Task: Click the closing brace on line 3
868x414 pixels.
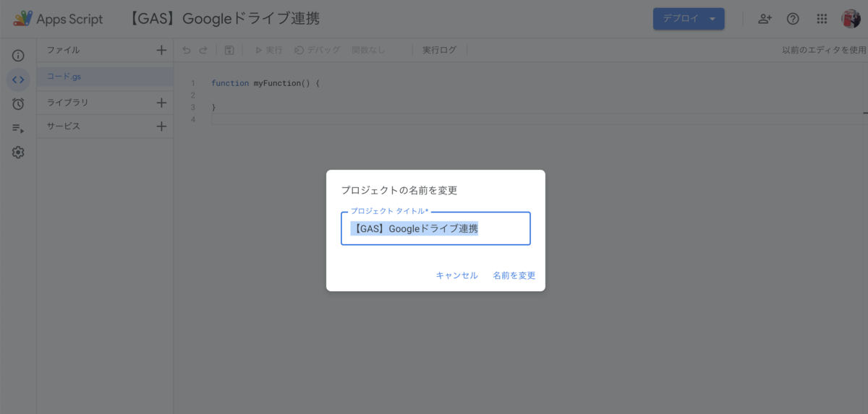Action: (213, 107)
